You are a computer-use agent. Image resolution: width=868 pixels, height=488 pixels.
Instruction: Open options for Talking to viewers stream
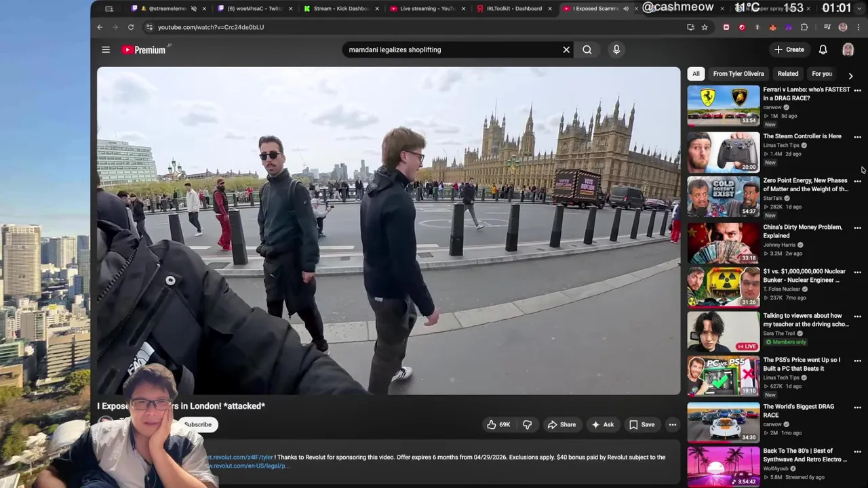857,317
